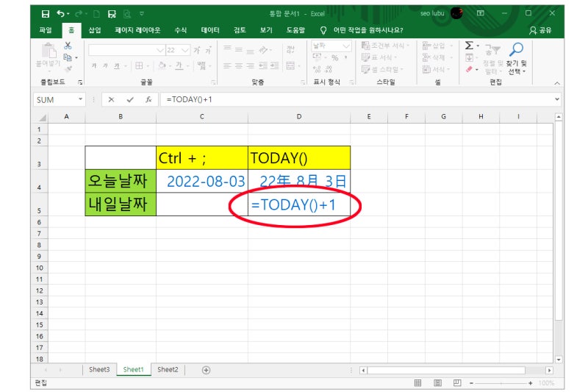Collapse the ribbon with the caret arrow
The width and height of the screenshot is (588, 392).
[x=557, y=83]
